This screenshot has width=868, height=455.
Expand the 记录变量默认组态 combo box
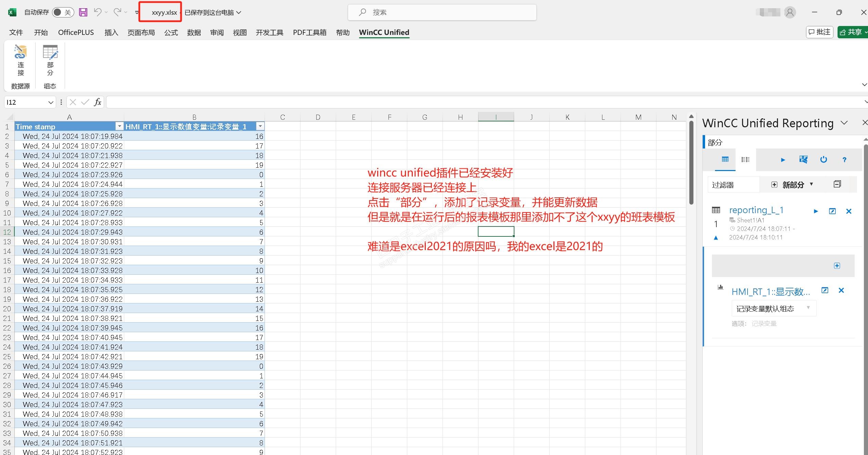click(x=808, y=308)
